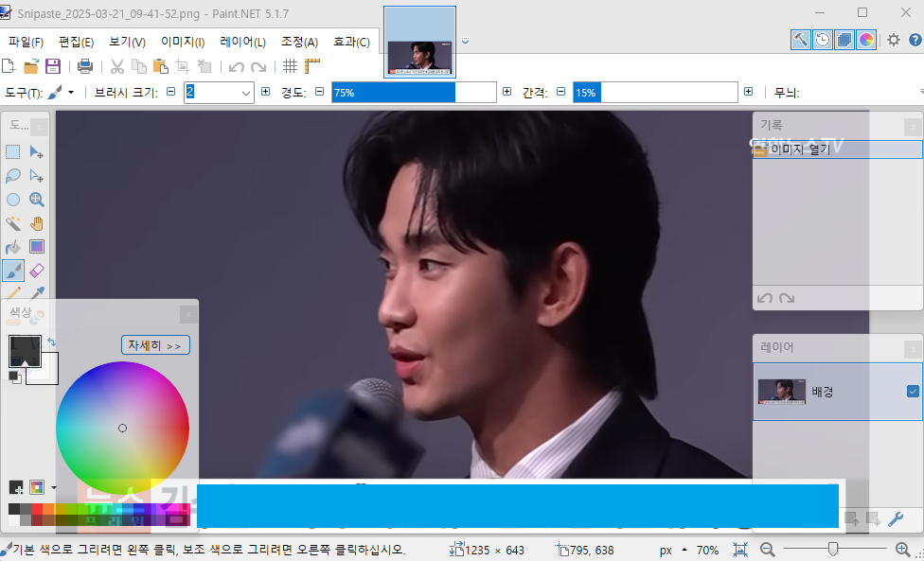Redo in the 기록 history panel
Screen dimensions: 924x561
point(787,298)
